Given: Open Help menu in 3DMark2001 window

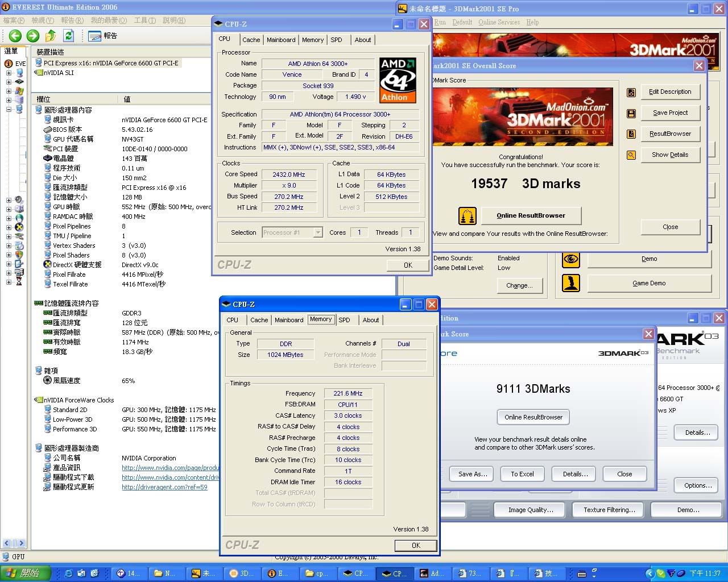Looking at the screenshot, I should click(532, 22).
